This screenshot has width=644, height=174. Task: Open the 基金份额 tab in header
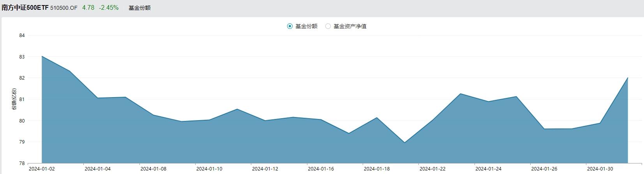point(139,8)
